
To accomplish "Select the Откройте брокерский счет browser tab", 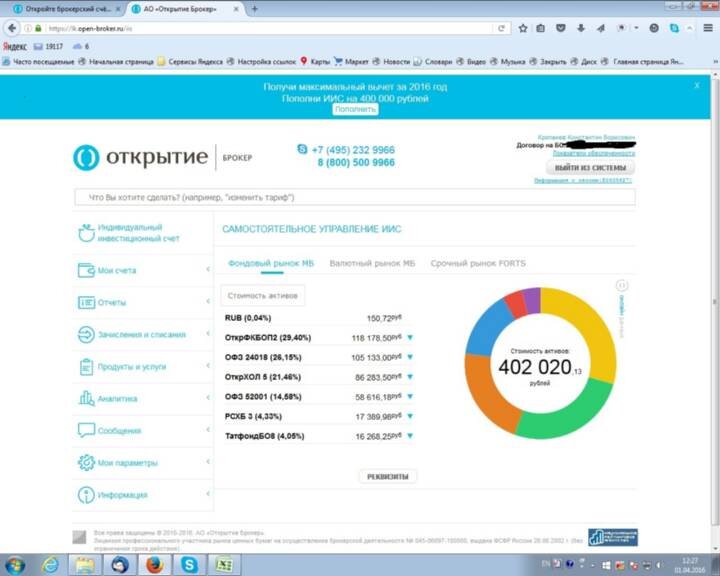I will tap(68, 9).
